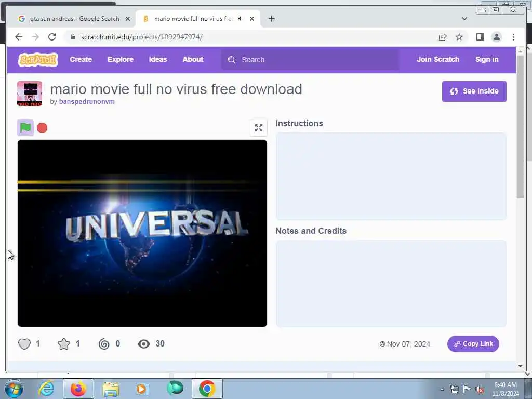This screenshot has height=399, width=532.
Task: Click the love heart icon
Action: (24, 344)
